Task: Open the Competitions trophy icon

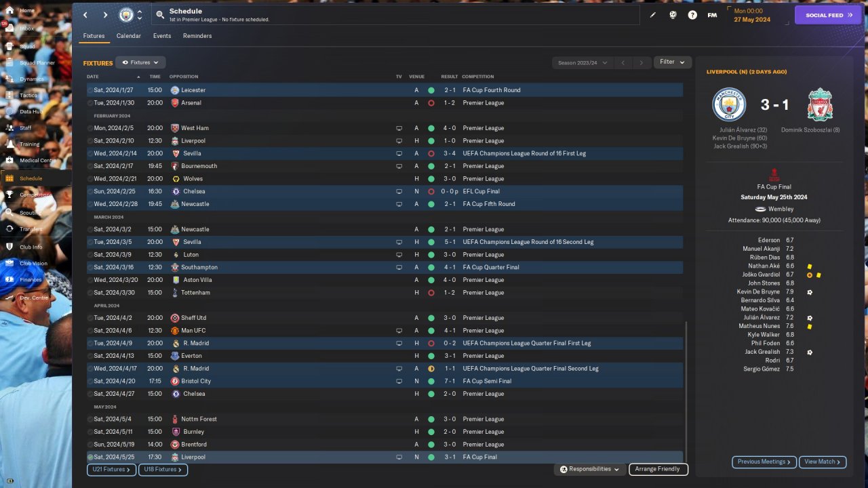Action: [x=9, y=195]
